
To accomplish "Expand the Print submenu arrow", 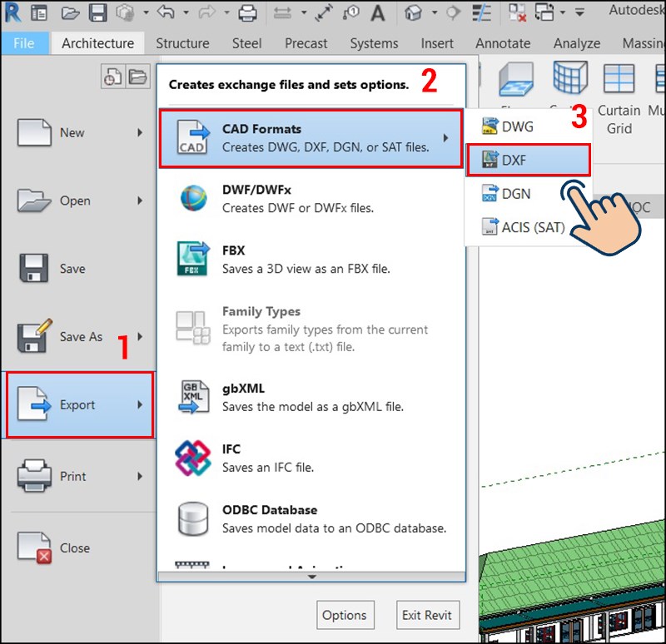I will tap(140, 476).
